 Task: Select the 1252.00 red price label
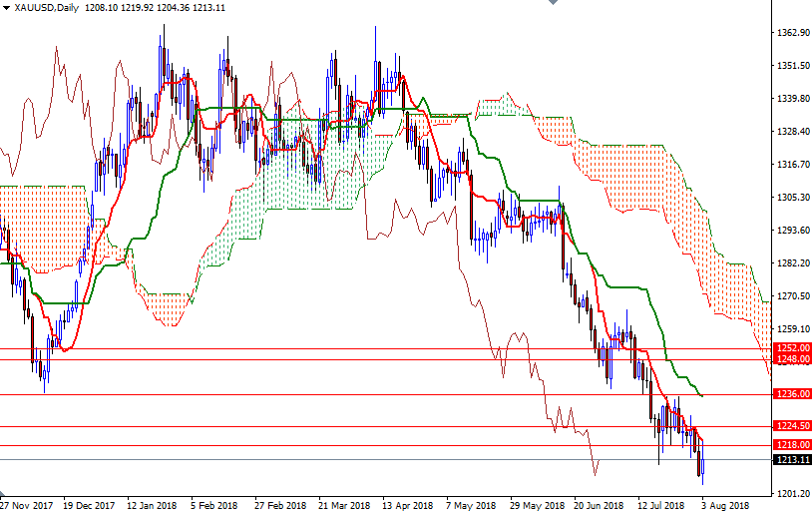[x=792, y=347]
